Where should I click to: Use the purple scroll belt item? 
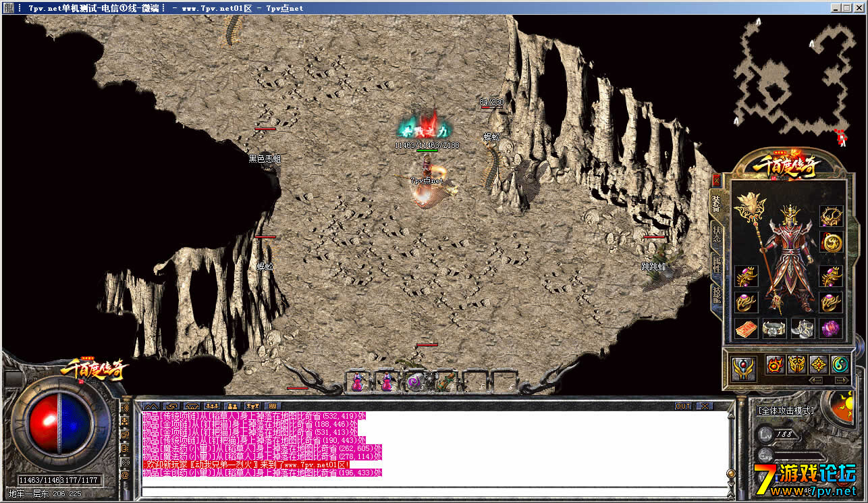[x=415, y=382]
